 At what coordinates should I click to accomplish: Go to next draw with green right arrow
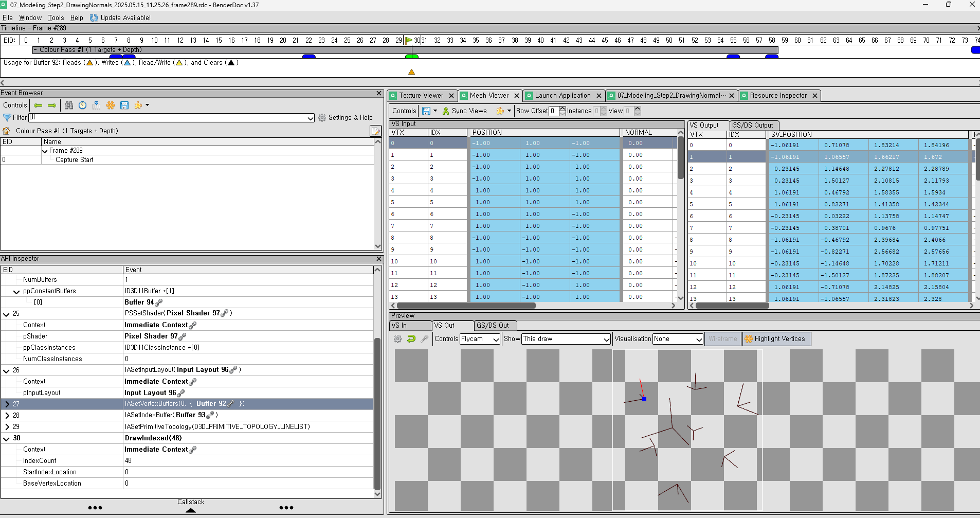tap(52, 105)
